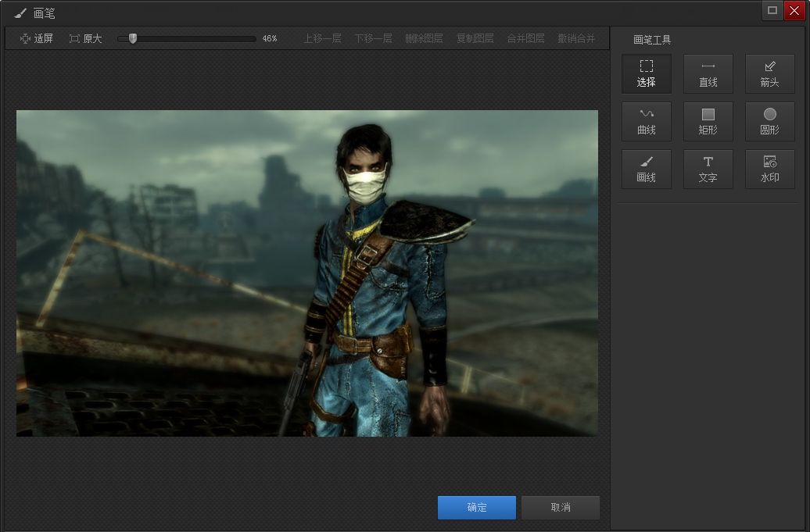Viewport: 810px width, 532px height.
Task: Click the 画笔工具 panel heading
Action: (x=652, y=40)
